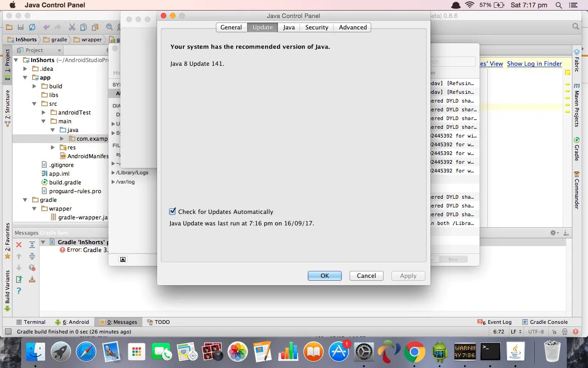Click the Synchronize toolbar icon
The height and width of the screenshot is (368, 588).
[x=32, y=27]
